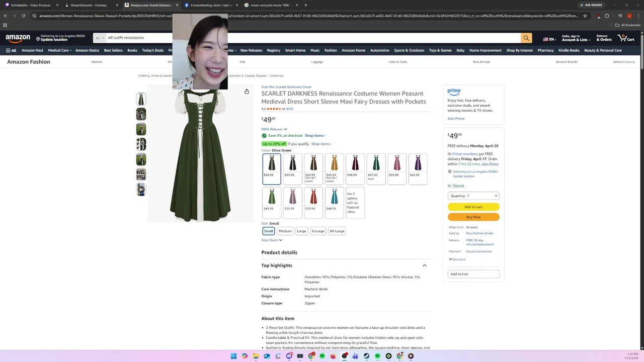
Task: Select size X-Large
Action: 318,231
